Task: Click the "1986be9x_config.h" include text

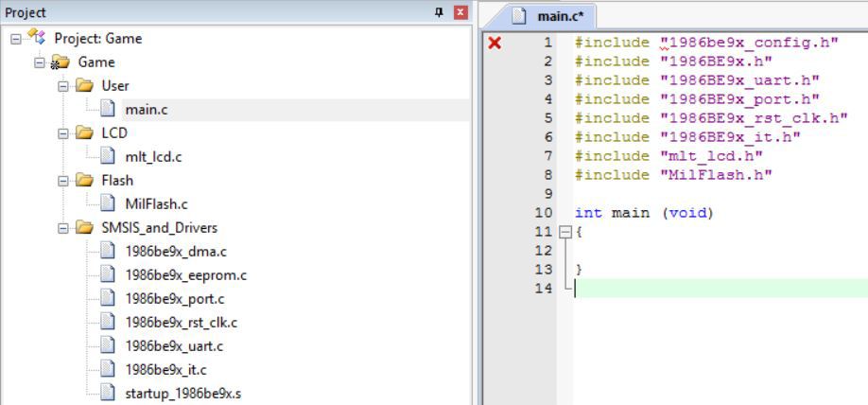Action: point(750,42)
